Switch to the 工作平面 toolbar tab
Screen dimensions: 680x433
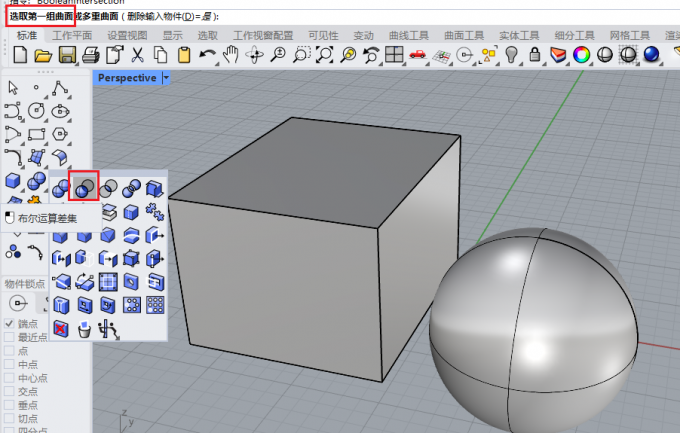tap(72, 35)
